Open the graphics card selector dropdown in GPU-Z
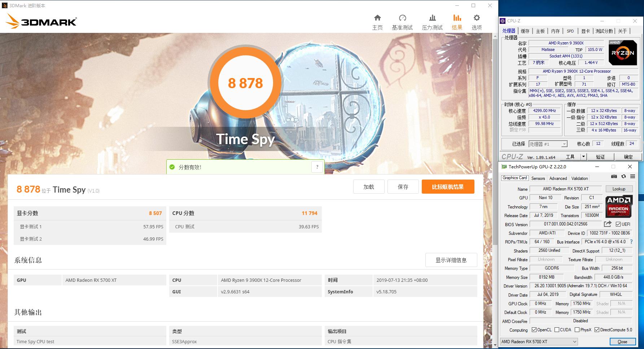This screenshot has width=644, height=349. pos(574,341)
